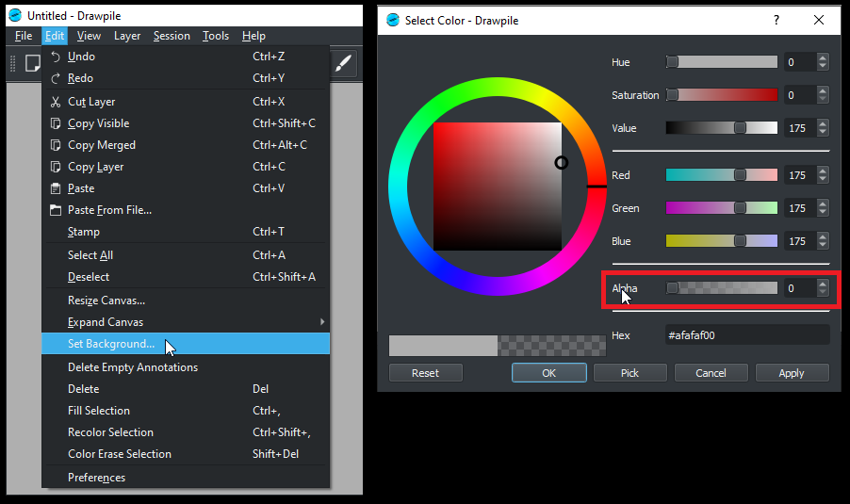
Task: Click the OK button in color dialog
Action: (549, 373)
